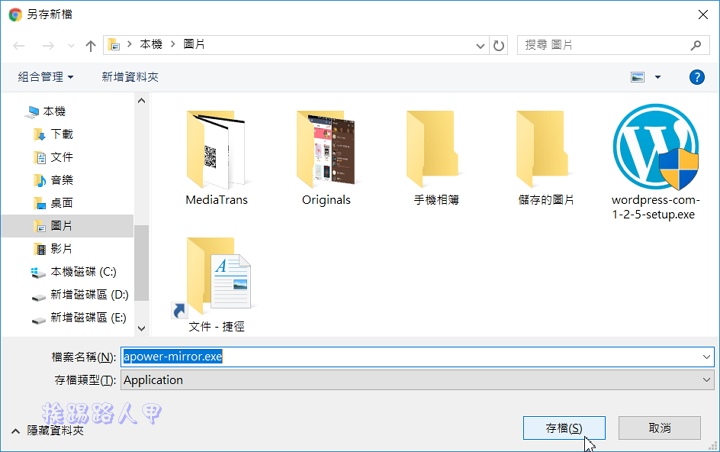
Task: Collapse folders with 隱藏資料夾
Action: tap(48, 430)
